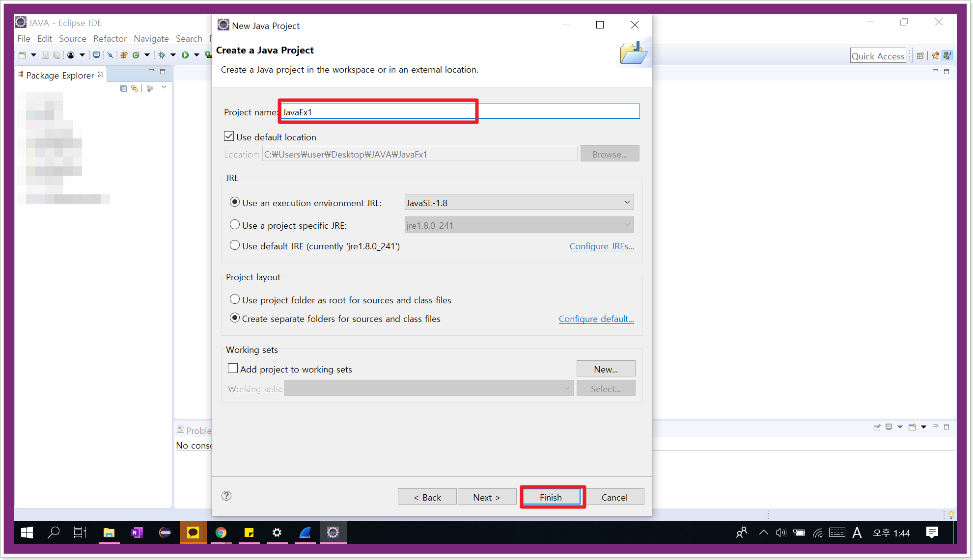Image resolution: width=973 pixels, height=560 pixels.
Task: Click the Quick Access search box
Action: tap(878, 56)
